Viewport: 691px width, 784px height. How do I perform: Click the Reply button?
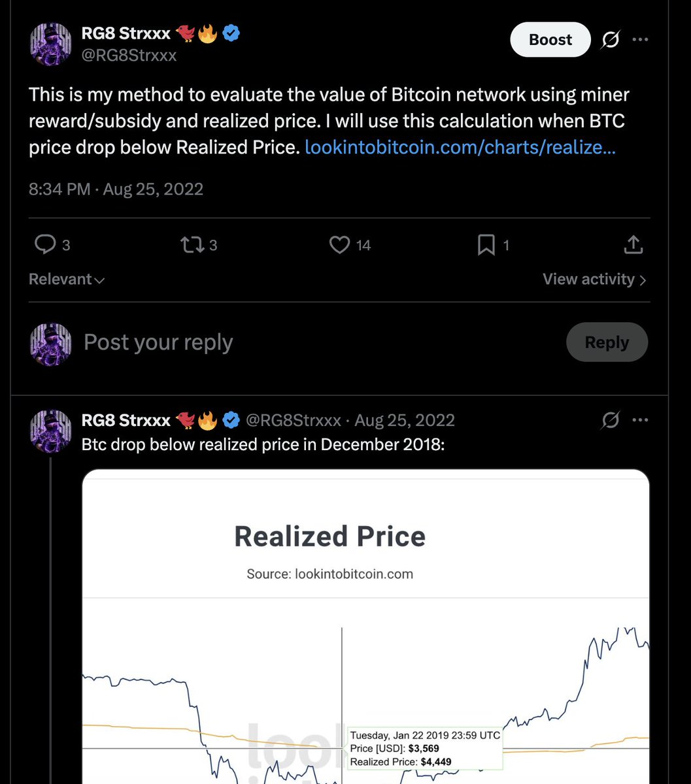tap(607, 342)
